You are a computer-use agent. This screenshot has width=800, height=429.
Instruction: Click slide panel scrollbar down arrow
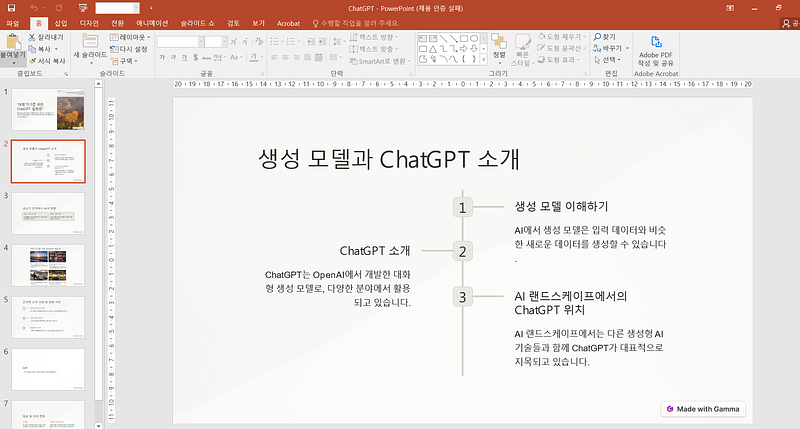coord(98,425)
